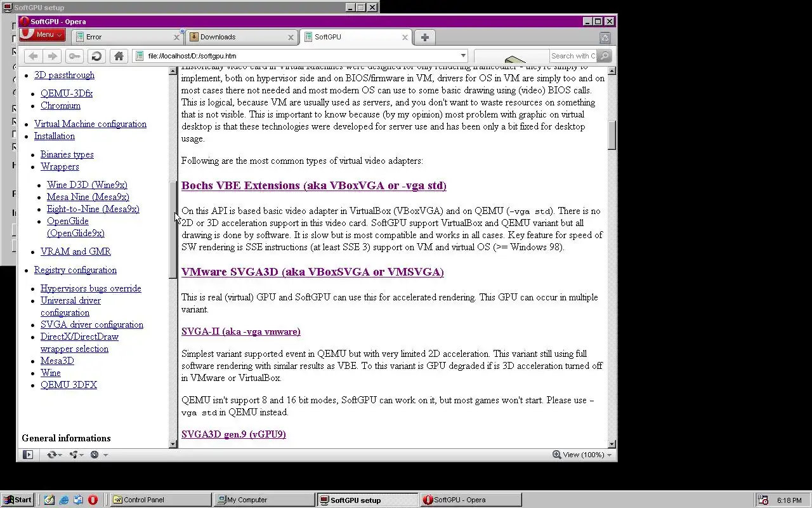The image size is (812, 508).
Task: Open SVGA-II (aka -vga vmware) link
Action: [x=241, y=331]
